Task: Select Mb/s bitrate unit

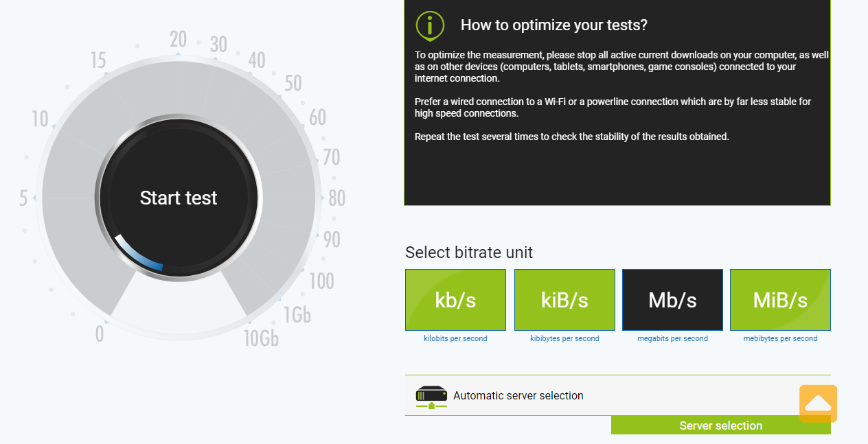Action: click(672, 300)
